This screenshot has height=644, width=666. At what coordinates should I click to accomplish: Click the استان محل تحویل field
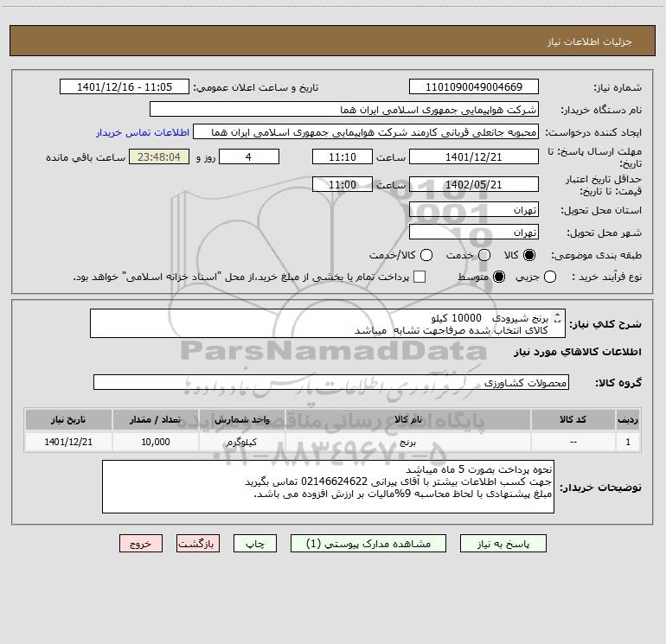pyautogui.click(x=474, y=209)
